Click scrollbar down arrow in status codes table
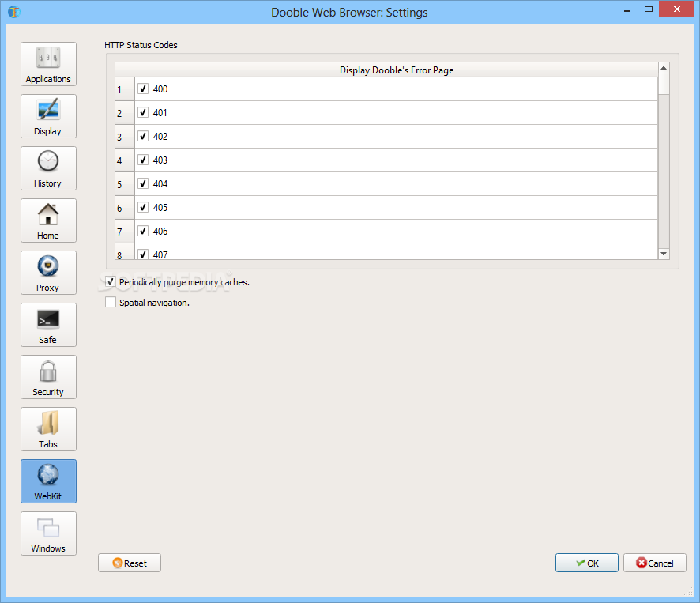Image resolution: width=700 pixels, height=603 pixels. tap(664, 254)
